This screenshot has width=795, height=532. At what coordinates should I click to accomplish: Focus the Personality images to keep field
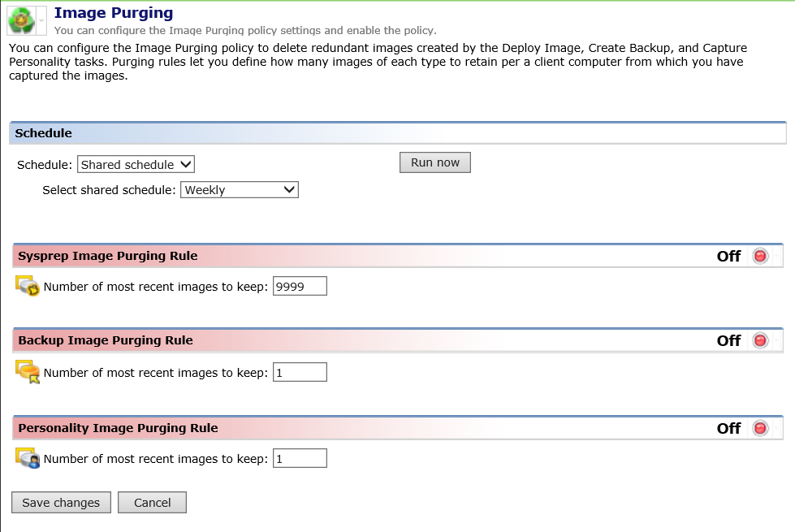click(300, 459)
